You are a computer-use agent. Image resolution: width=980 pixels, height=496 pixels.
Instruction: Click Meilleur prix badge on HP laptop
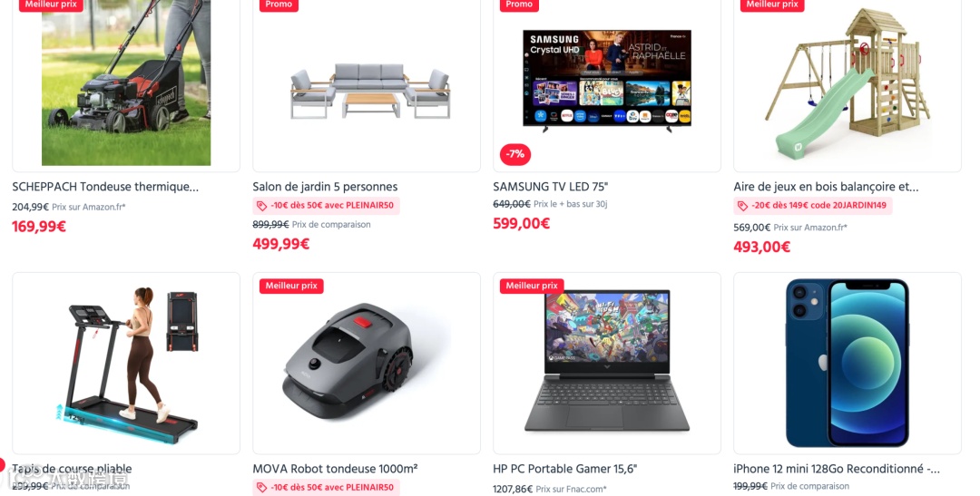(x=532, y=286)
